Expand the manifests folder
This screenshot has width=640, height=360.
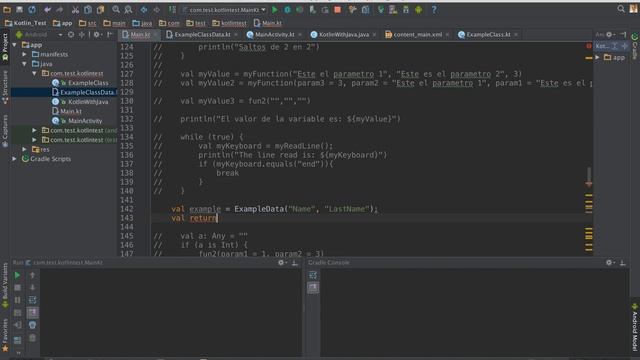pos(24,54)
